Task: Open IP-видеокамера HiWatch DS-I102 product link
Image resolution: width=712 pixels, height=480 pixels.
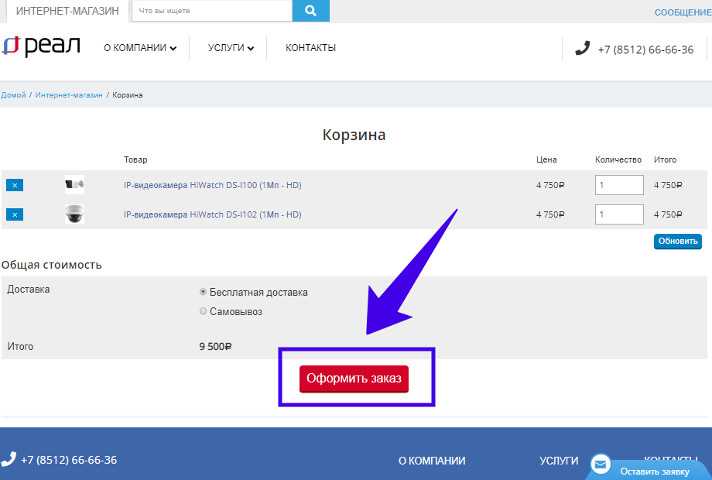Action: point(213,214)
